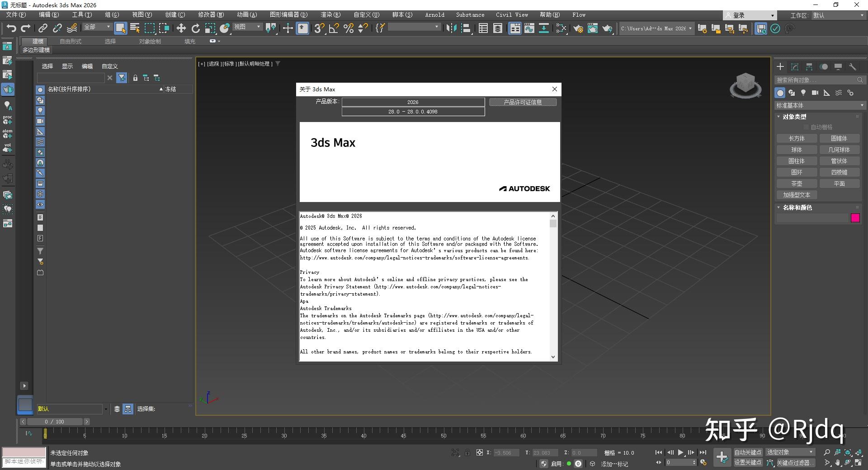Open the 默认明暗处理 viewport shading dropdown
868x470 pixels.
255,64
